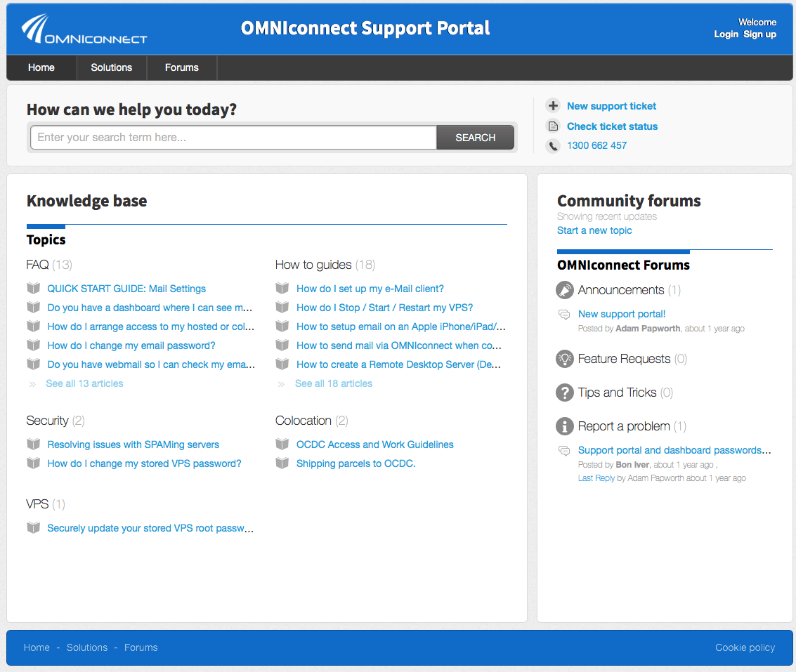
Task: Click the Feature Requests lightbulb icon
Action: pos(565,359)
